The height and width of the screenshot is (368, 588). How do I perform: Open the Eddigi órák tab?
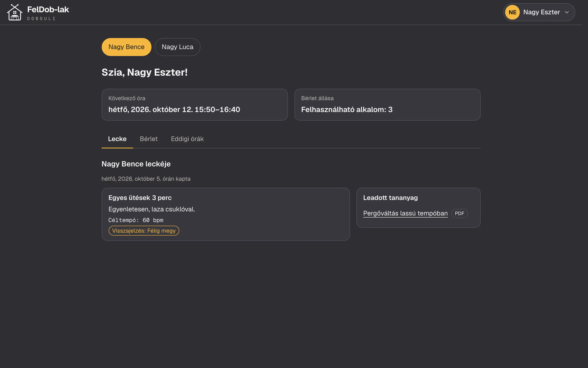coord(187,139)
